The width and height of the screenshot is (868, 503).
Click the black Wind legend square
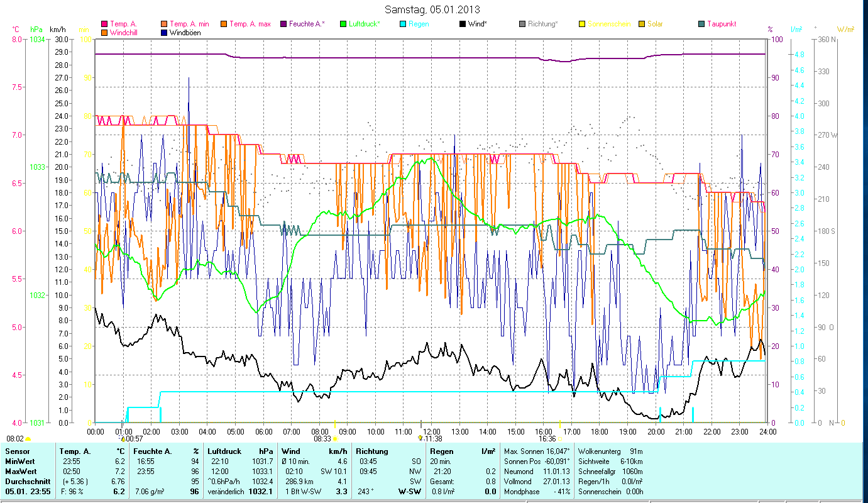click(463, 25)
